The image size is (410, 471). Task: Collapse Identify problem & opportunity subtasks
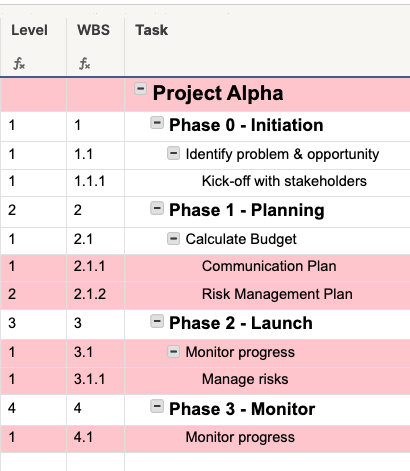173,154
